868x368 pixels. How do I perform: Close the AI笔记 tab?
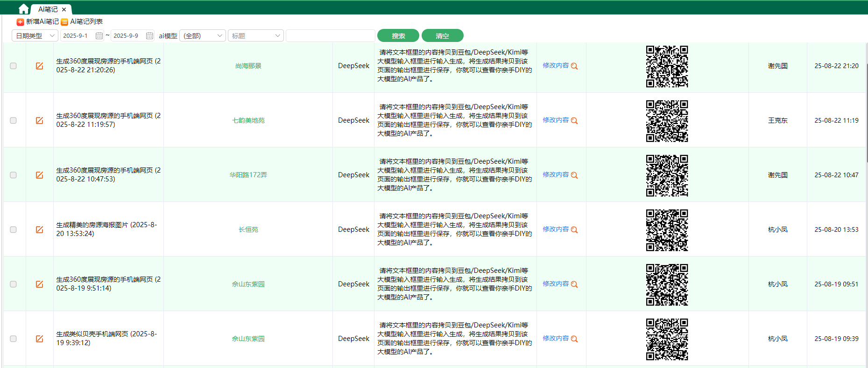[x=64, y=9]
